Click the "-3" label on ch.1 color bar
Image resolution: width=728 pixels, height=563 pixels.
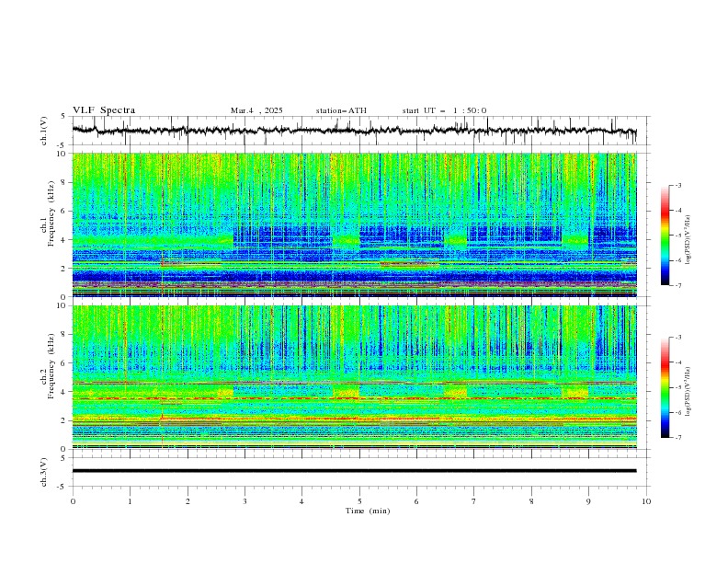[x=677, y=185]
